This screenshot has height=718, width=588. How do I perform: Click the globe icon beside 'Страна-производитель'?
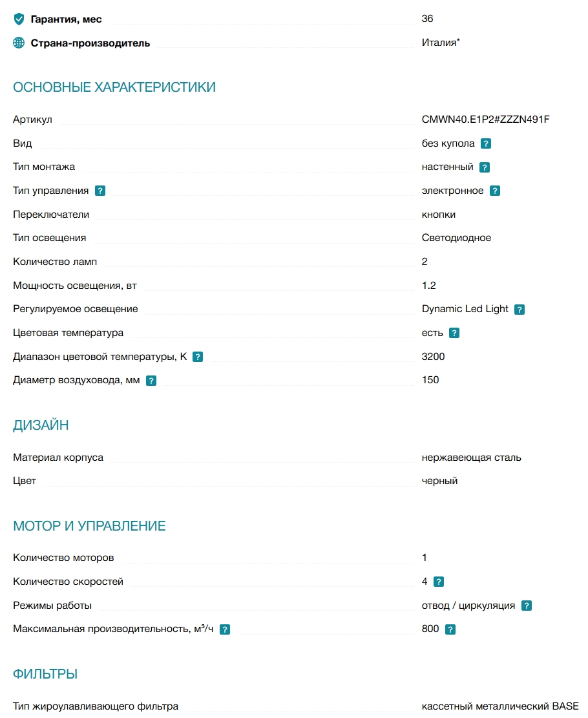(19, 43)
